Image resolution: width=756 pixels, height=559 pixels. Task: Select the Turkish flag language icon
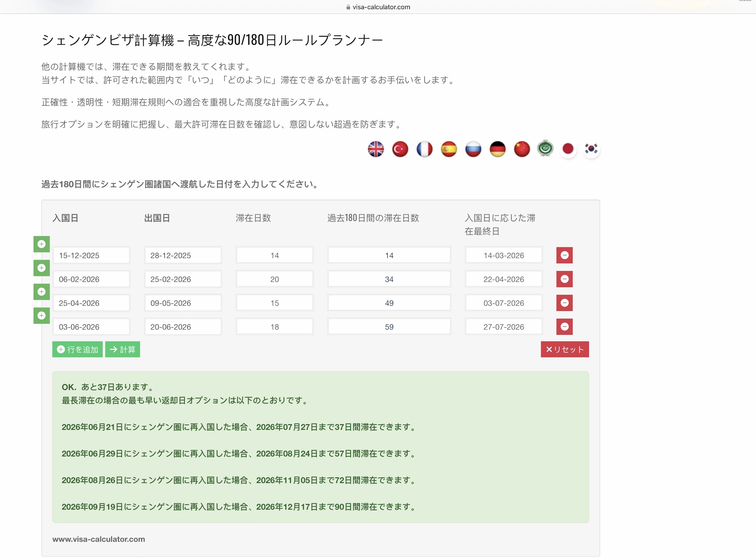tap(400, 149)
